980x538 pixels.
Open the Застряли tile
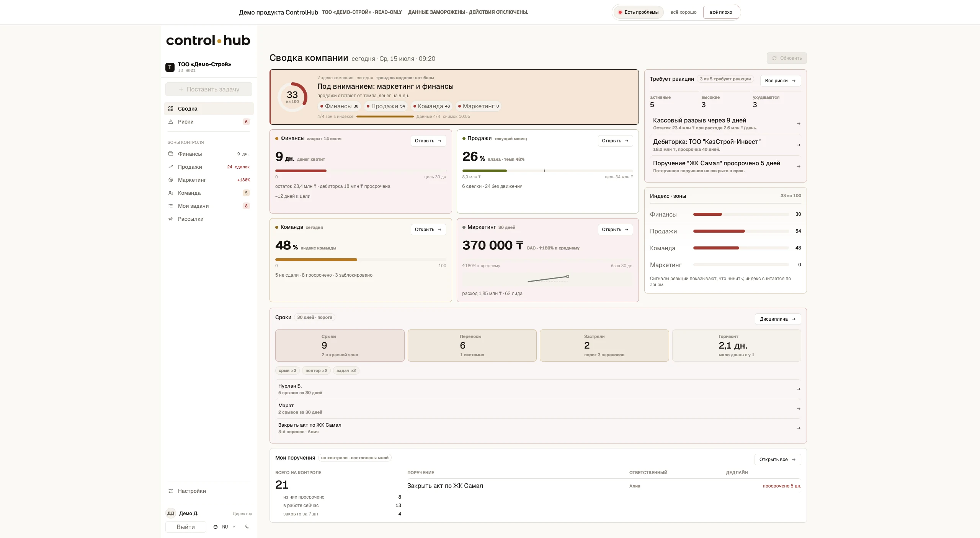coord(604,346)
